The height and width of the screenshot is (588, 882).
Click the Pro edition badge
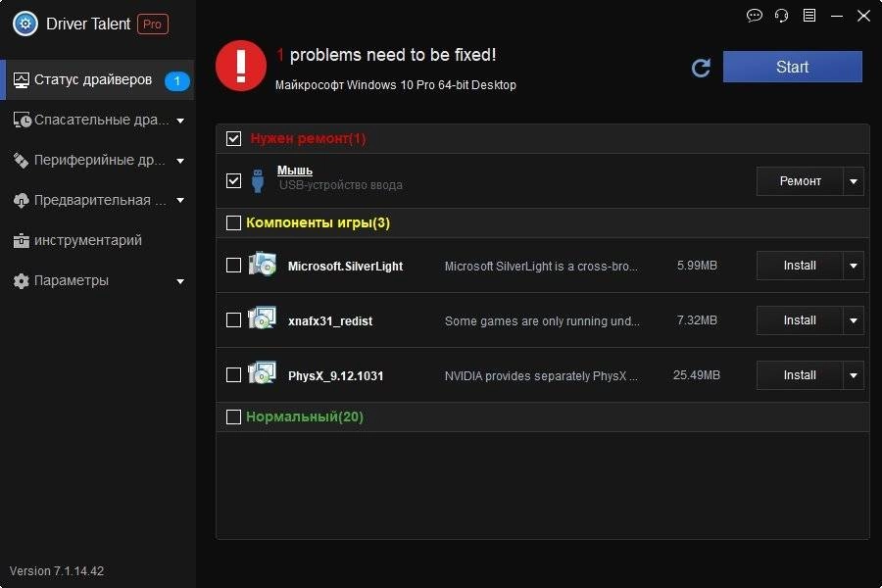[153, 24]
